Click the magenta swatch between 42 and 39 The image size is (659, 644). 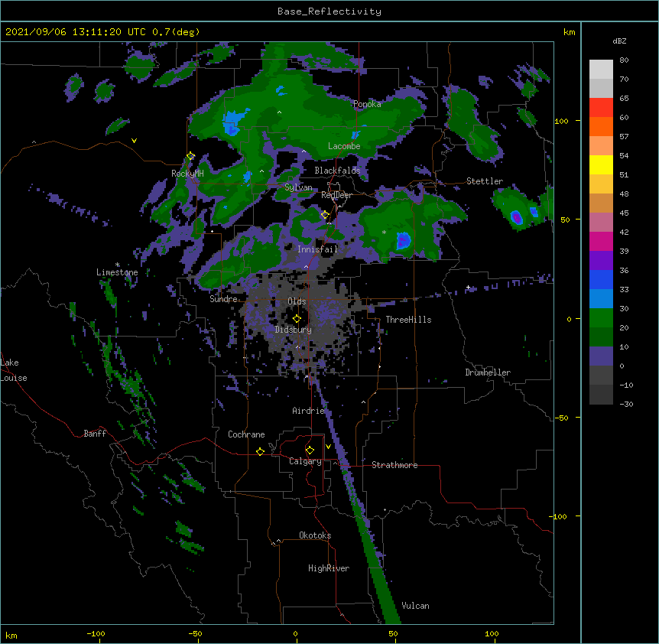coord(601,241)
